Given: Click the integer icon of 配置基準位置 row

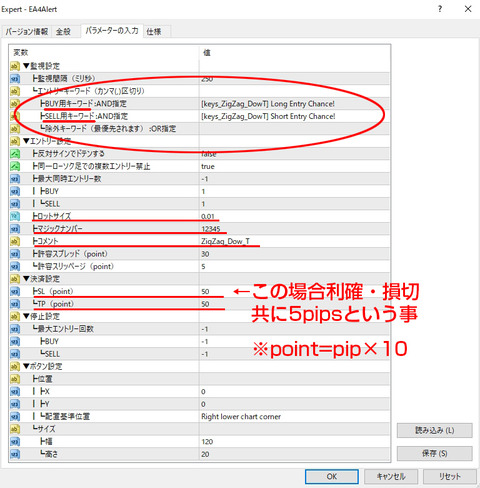Looking at the screenshot, I should click(x=15, y=416).
